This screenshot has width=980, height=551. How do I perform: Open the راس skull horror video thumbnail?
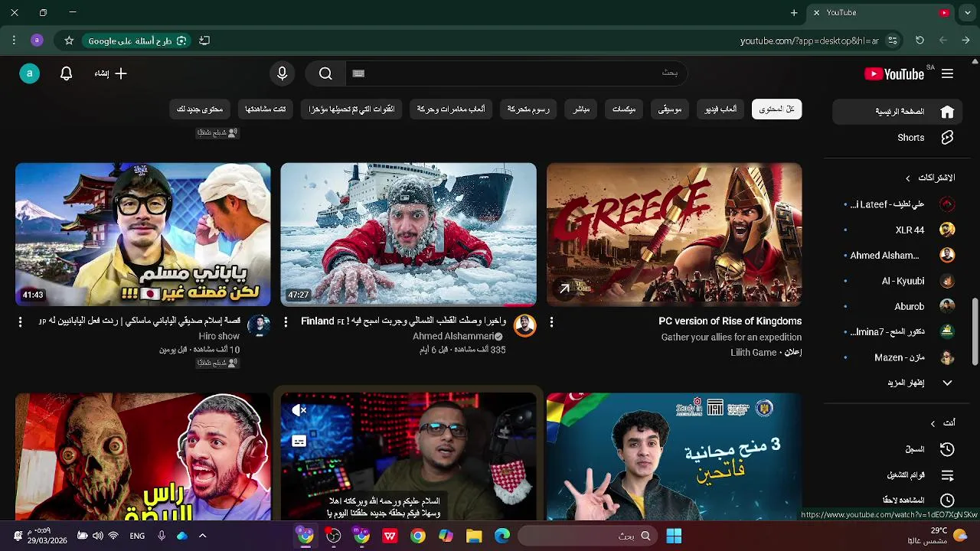(143, 457)
